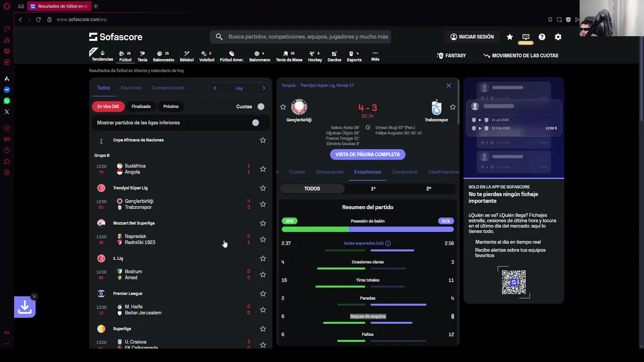
Task: Close the match details panel
Action: [449, 85]
